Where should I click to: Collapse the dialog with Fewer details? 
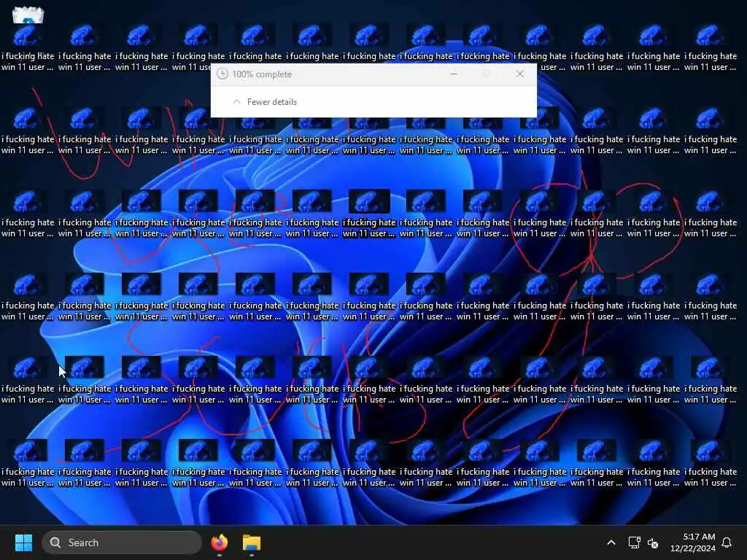click(x=265, y=102)
